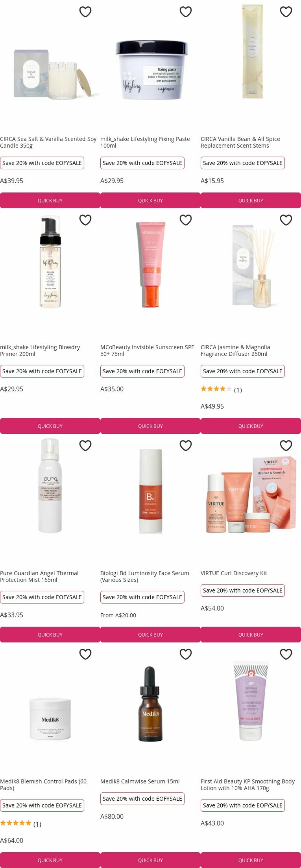This screenshot has height=868, width=301.
Task: Wishlist the Biologi Bd Luminosity Serum
Action: 186,446
